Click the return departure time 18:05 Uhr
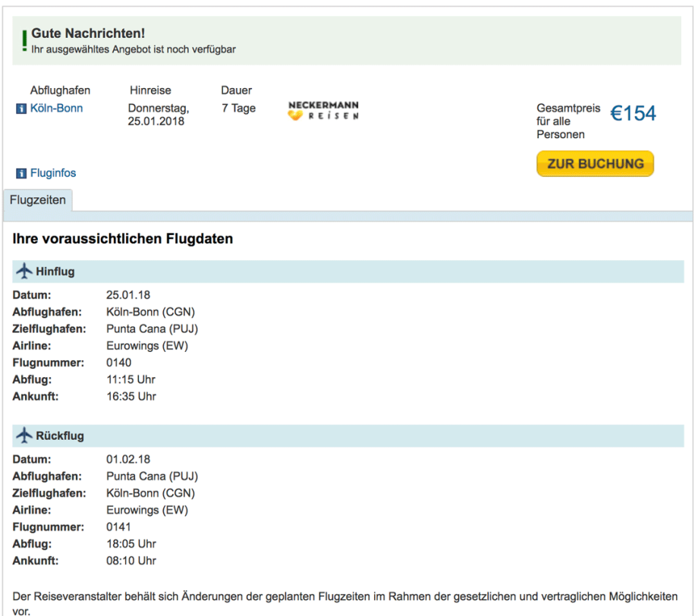 point(130,544)
